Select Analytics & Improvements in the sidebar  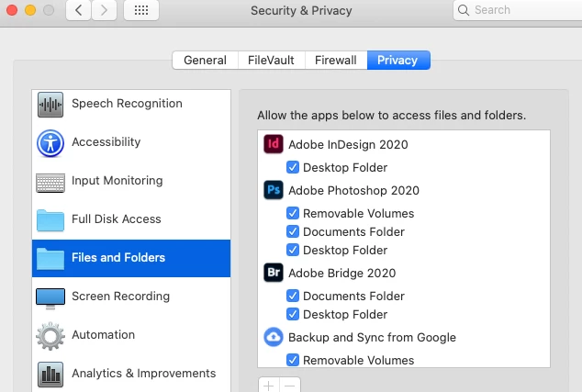pos(131,375)
